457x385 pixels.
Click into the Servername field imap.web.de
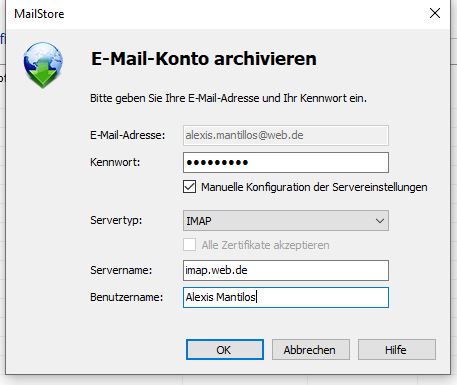pyautogui.click(x=286, y=270)
